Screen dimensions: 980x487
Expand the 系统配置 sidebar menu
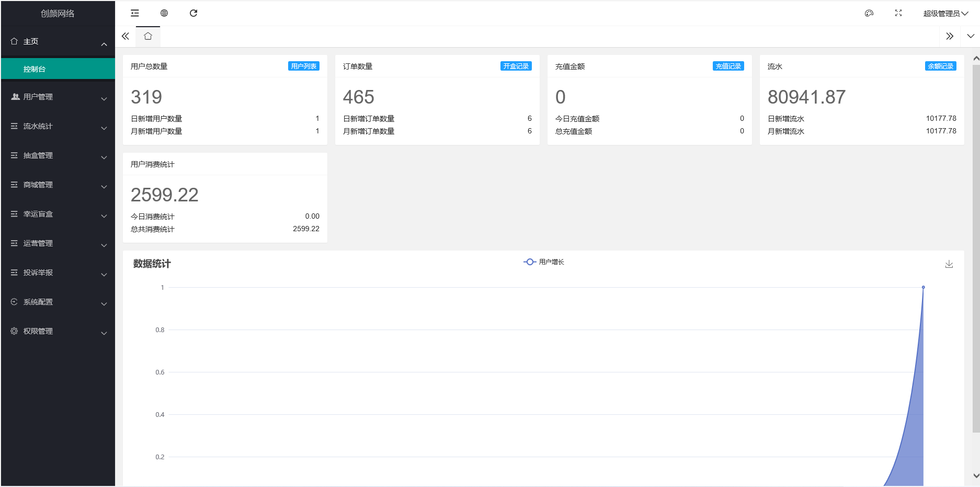(x=58, y=302)
